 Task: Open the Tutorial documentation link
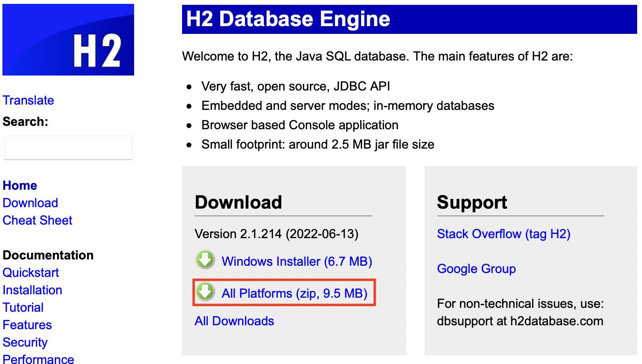point(23,307)
